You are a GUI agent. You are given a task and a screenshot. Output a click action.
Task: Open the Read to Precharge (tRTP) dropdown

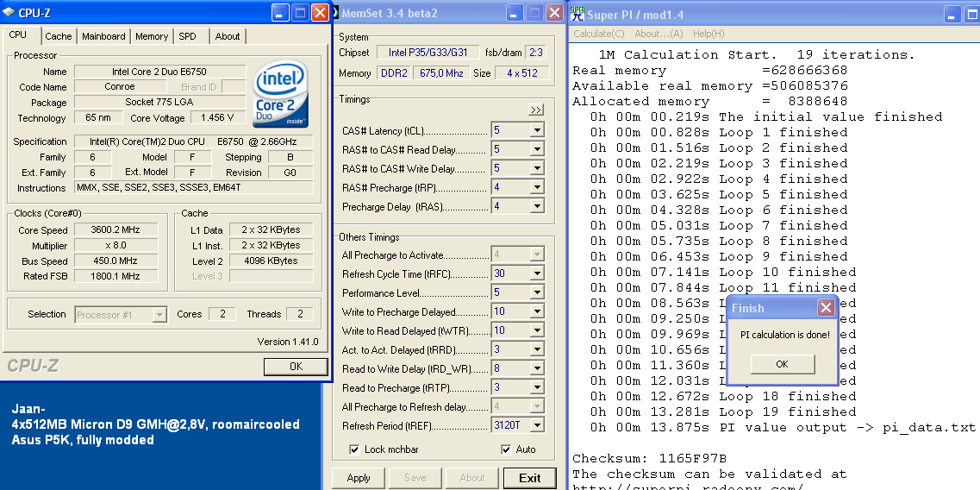(537, 387)
